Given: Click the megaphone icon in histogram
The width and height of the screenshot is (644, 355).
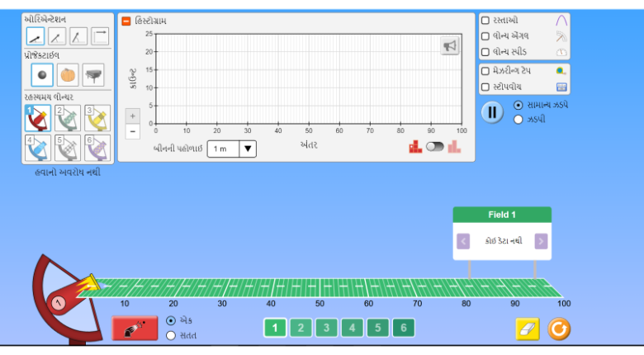Looking at the screenshot, I should coord(450,47).
